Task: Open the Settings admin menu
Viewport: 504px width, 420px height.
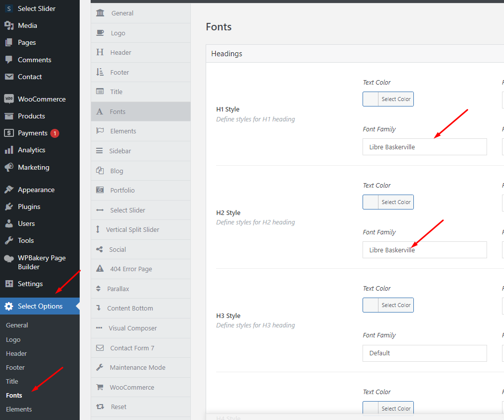Action: pos(40,284)
